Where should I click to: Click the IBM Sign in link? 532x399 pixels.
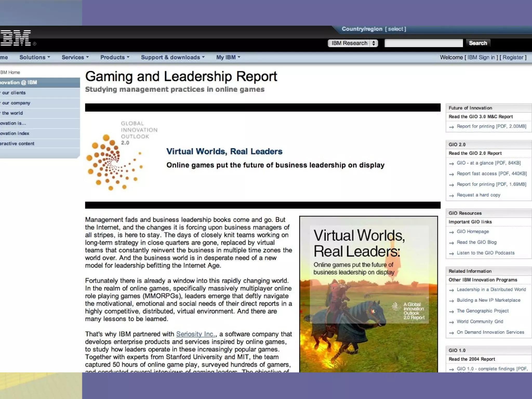point(481,57)
